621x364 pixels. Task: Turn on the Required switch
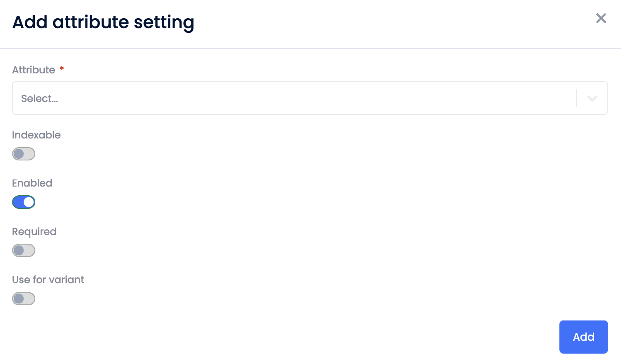24,250
